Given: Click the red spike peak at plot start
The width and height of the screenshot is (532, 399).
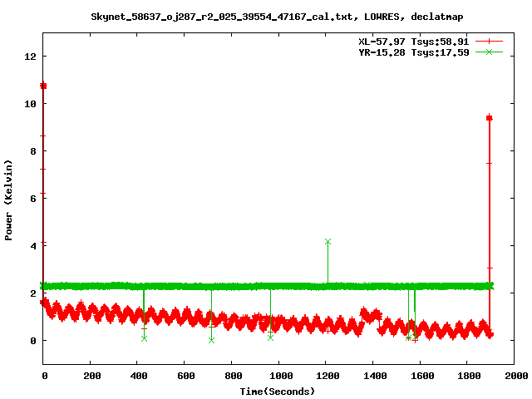Looking at the screenshot, I should (x=43, y=86).
